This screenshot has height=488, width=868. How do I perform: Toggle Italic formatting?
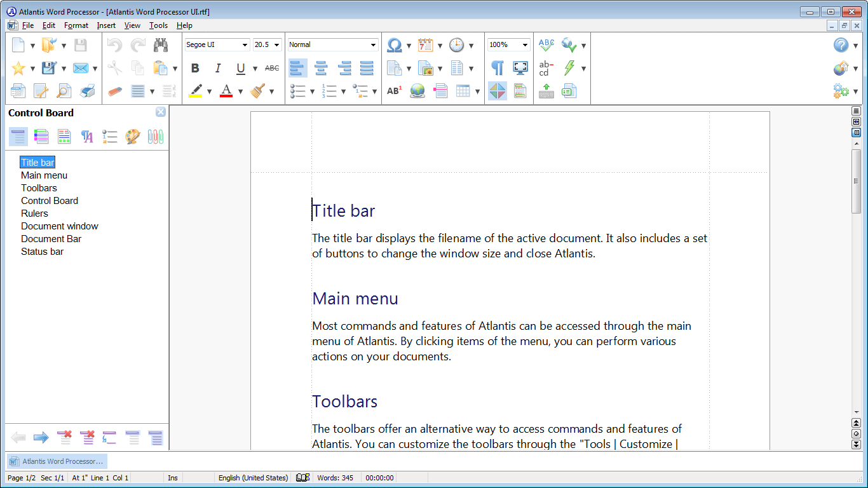pyautogui.click(x=218, y=68)
